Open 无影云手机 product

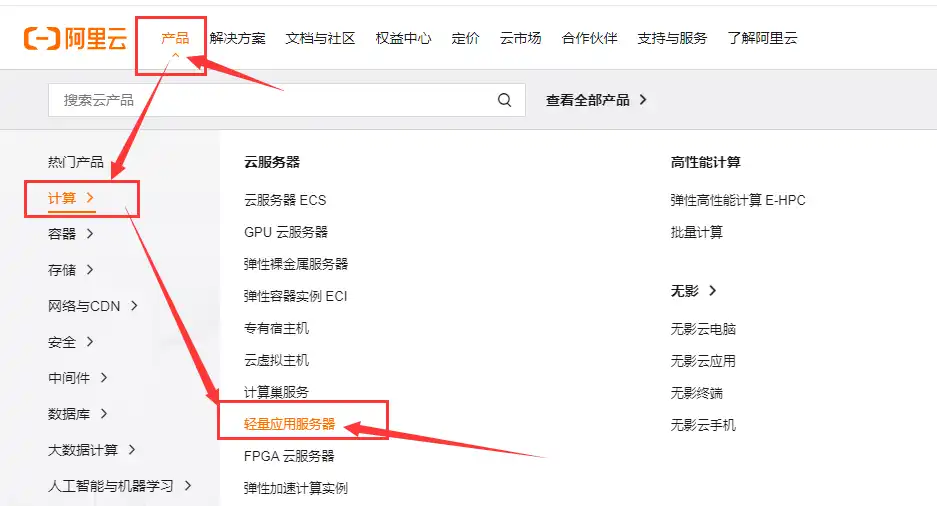click(703, 425)
